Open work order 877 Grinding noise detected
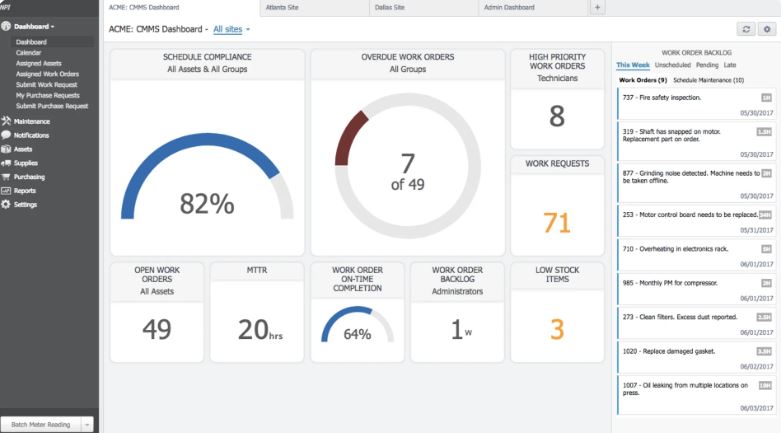The image size is (781, 433). click(696, 182)
